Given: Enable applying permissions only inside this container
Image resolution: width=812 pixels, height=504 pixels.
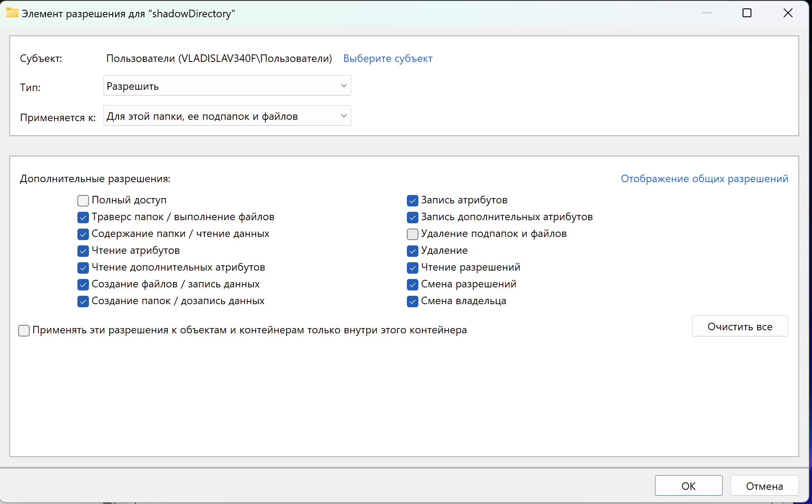Looking at the screenshot, I should tap(24, 331).
